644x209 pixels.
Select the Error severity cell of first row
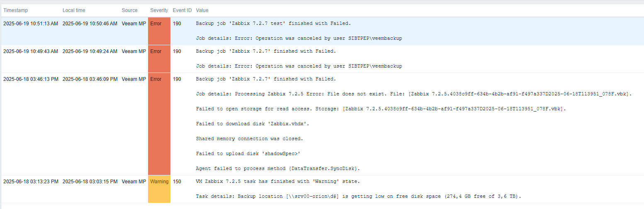(x=159, y=31)
